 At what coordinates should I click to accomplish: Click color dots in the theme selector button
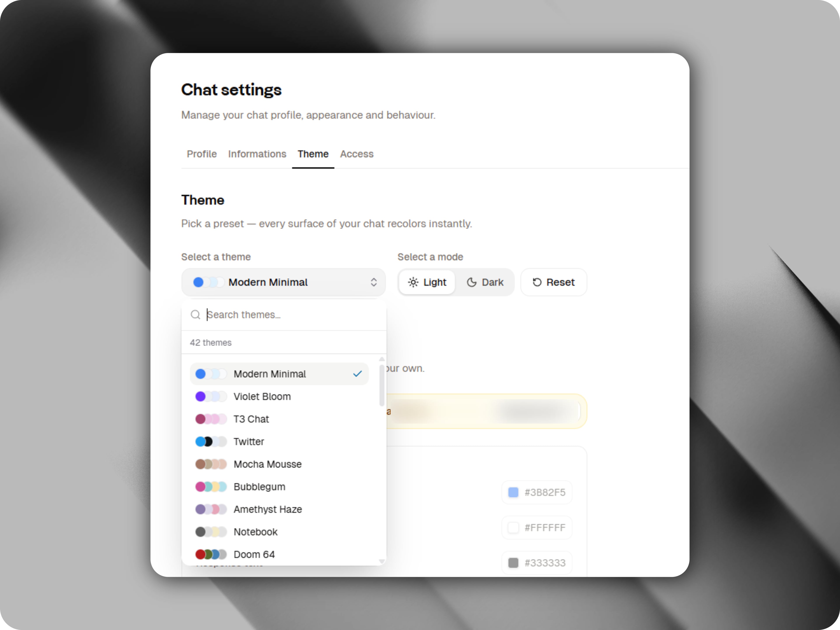(209, 282)
